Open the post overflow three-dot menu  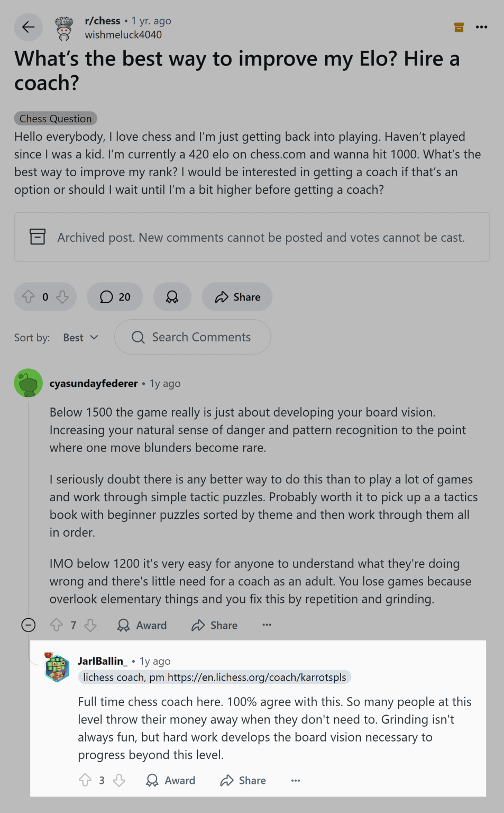[x=481, y=27]
